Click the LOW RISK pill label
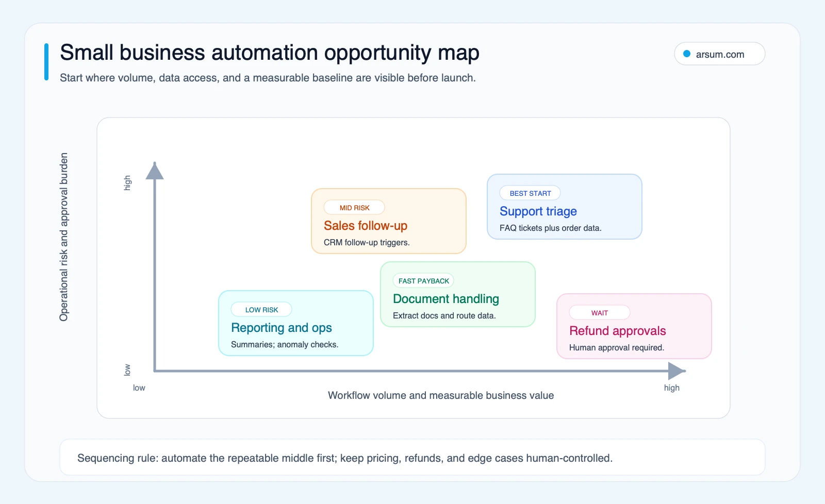This screenshot has width=825, height=504. click(261, 310)
